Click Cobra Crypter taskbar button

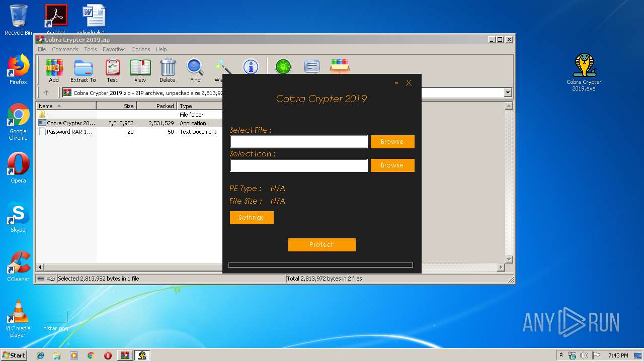[142, 355]
